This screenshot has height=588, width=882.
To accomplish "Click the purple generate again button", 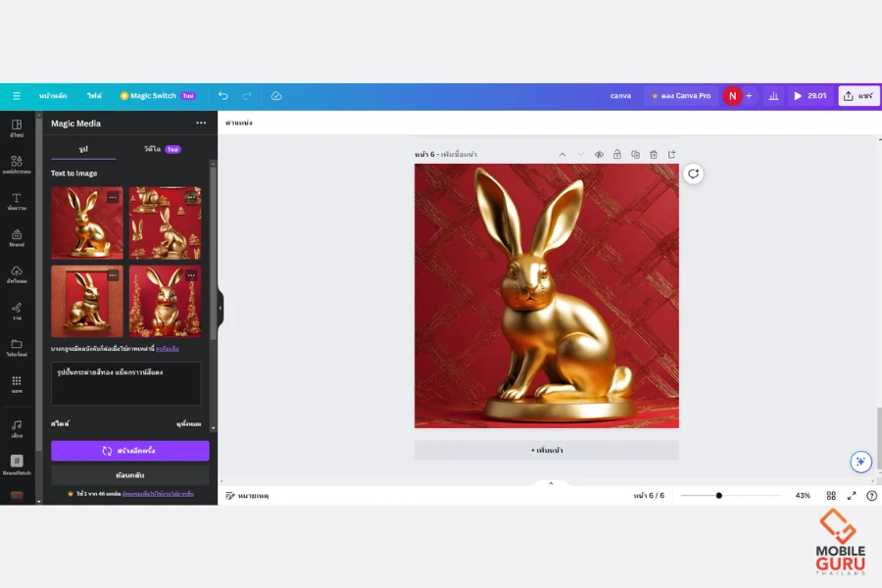I will click(x=130, y=451).
